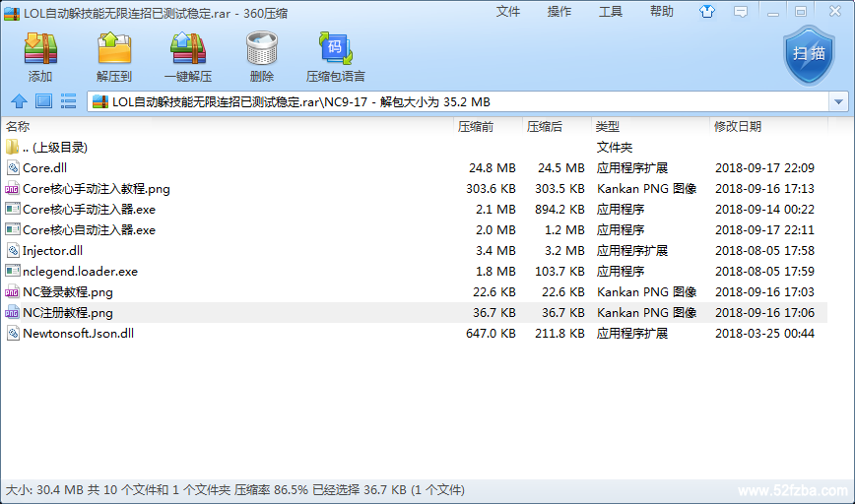Screen dimensions: 855x504
Task: Select file name NC登录教程.png
Action: pyautogui.click(x=68, y=292)
